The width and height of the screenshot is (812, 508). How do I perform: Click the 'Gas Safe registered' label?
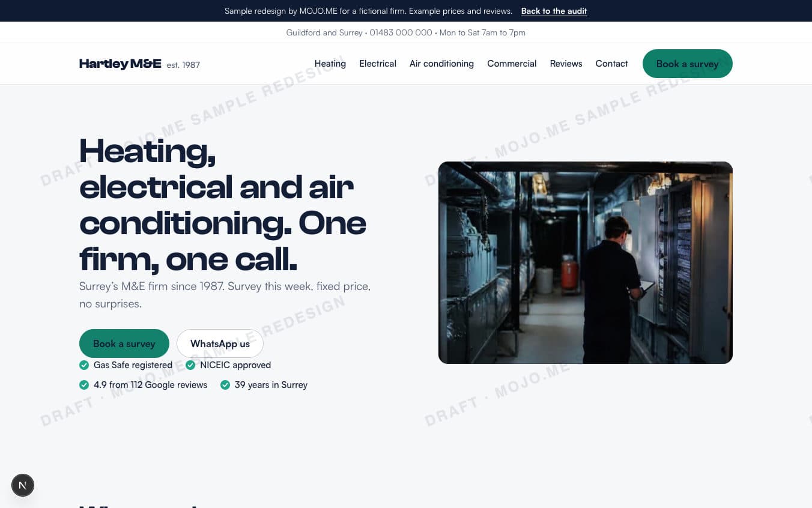(133, 365)
